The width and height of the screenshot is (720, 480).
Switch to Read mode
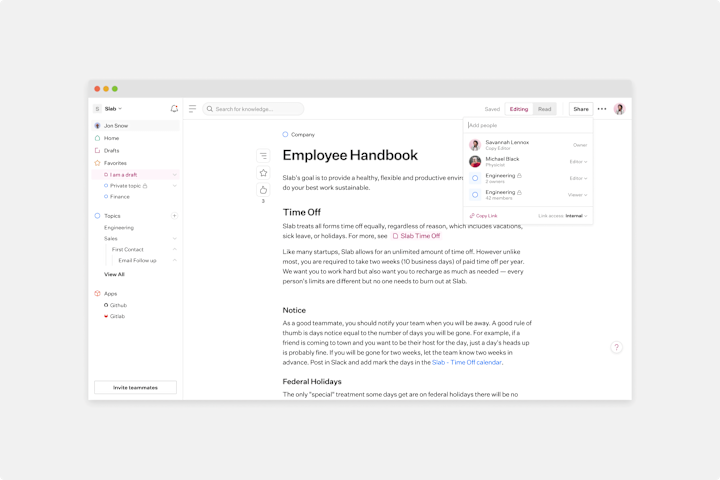(545, 109)
